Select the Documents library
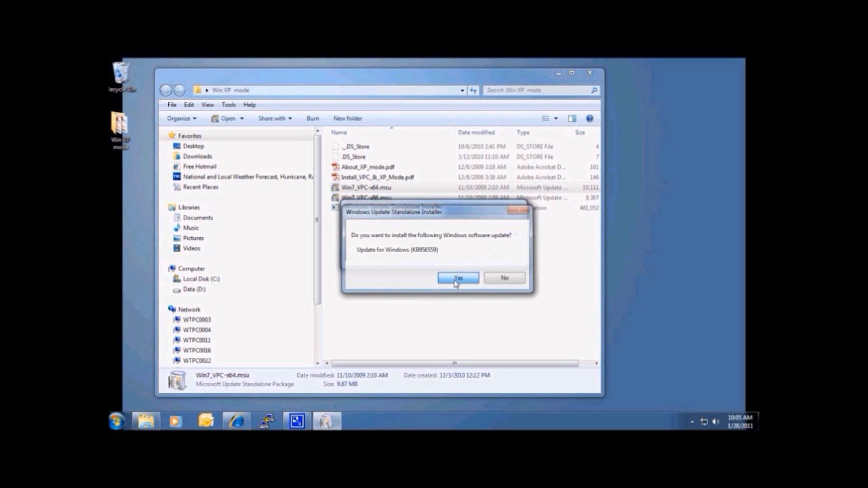Viewport: 868px width, 488px height. 197,218
